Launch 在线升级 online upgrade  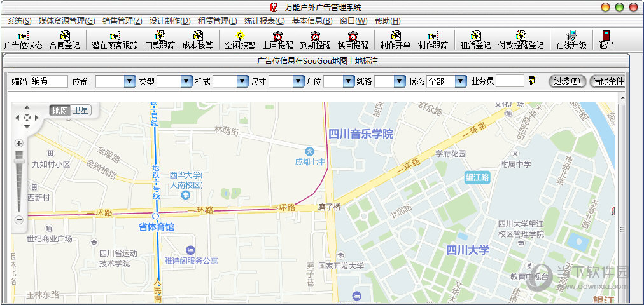pyautogui.click(x=571, y=39)
